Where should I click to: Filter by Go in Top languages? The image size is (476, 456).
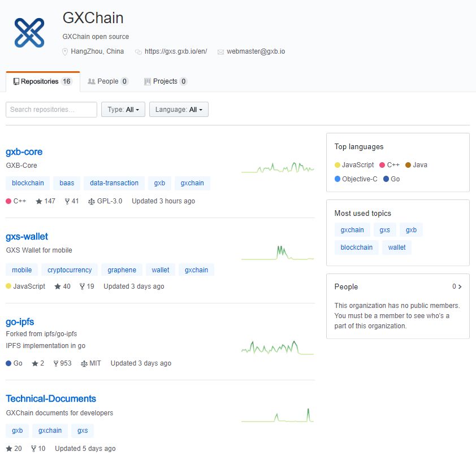coord(391,179)
